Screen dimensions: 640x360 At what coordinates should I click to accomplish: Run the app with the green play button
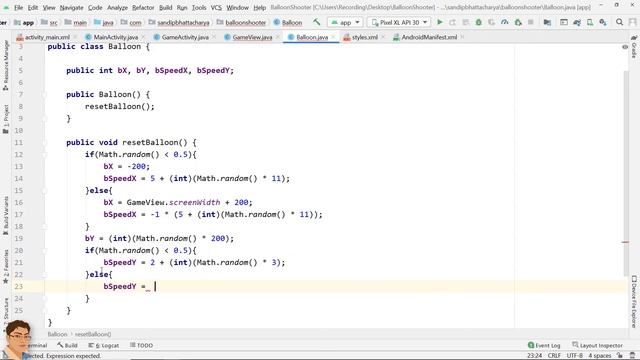point(440,22)
